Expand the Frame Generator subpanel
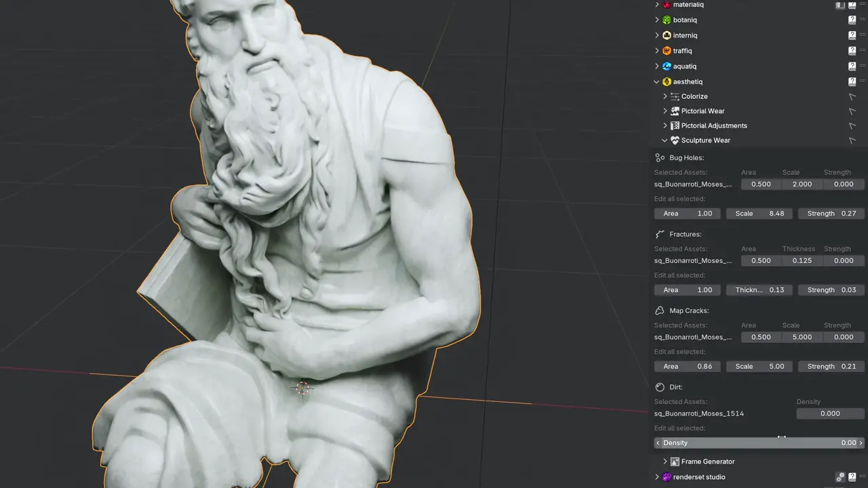Viewport: 868px width, 488px height. pos(665,462)
